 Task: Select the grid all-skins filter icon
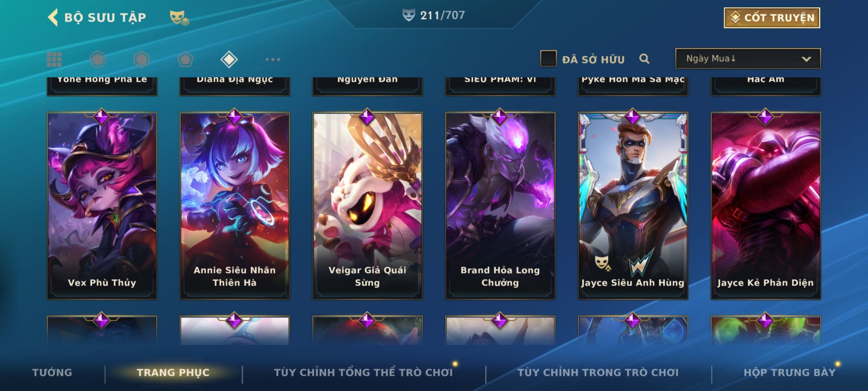click(54, 59)
